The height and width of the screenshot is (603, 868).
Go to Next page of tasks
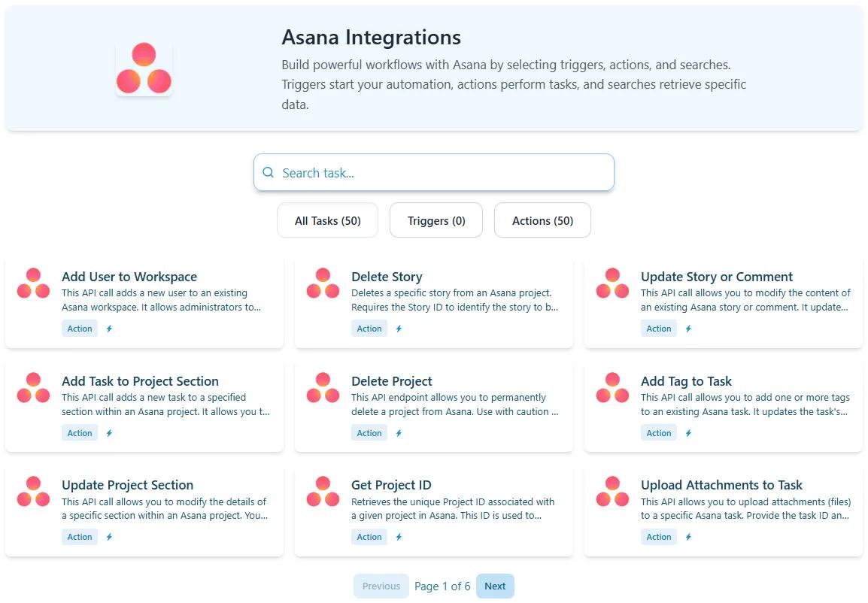tap(495, 586)
